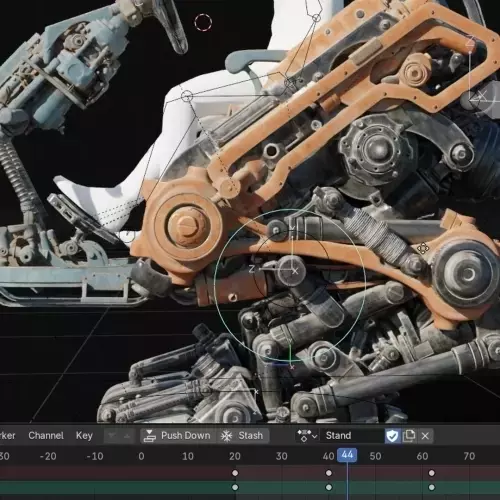Open the Channel menu
The height and width of the screenshot is (500, 500).
pyautogui.click(x=46, y=436)
